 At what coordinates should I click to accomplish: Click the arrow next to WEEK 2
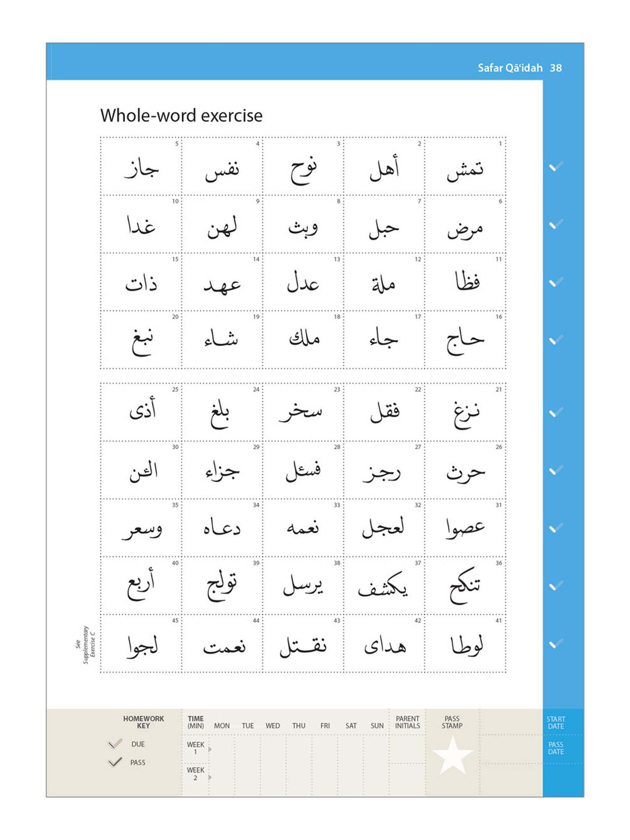[210, 777]
